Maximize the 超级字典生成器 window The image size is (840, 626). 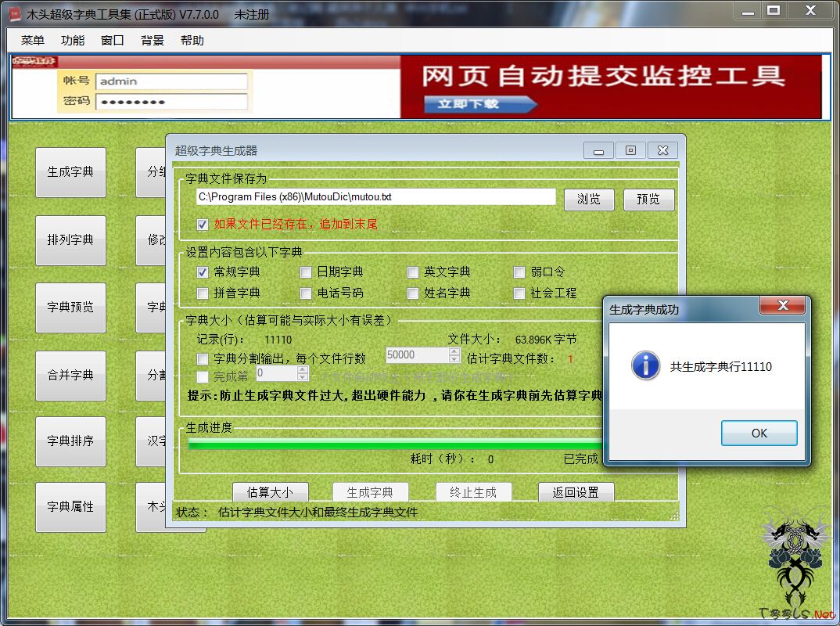pos(630,151)
